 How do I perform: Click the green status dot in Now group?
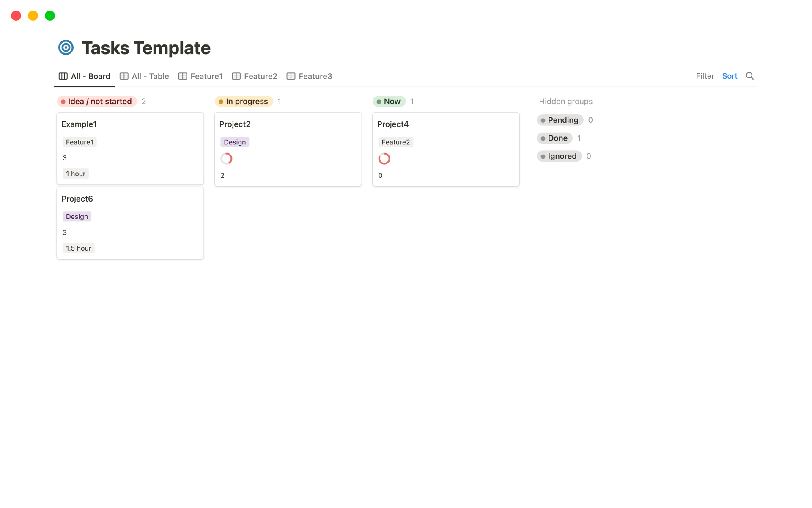click(x=379, y=102)
